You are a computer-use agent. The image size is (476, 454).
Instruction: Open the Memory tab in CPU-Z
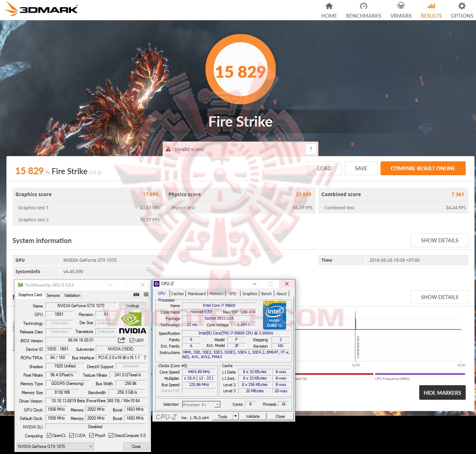tap(217, 294)
